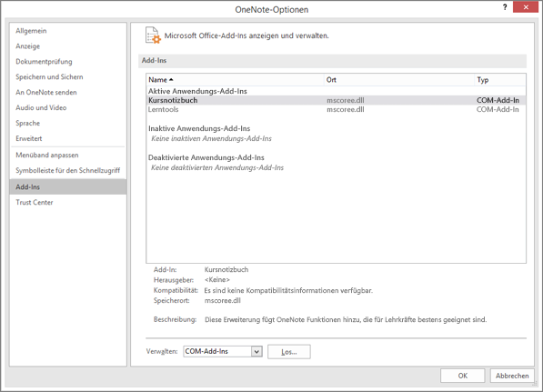Go to Dokumentprüfung settings
543x392 pixels.
[44, 62]
